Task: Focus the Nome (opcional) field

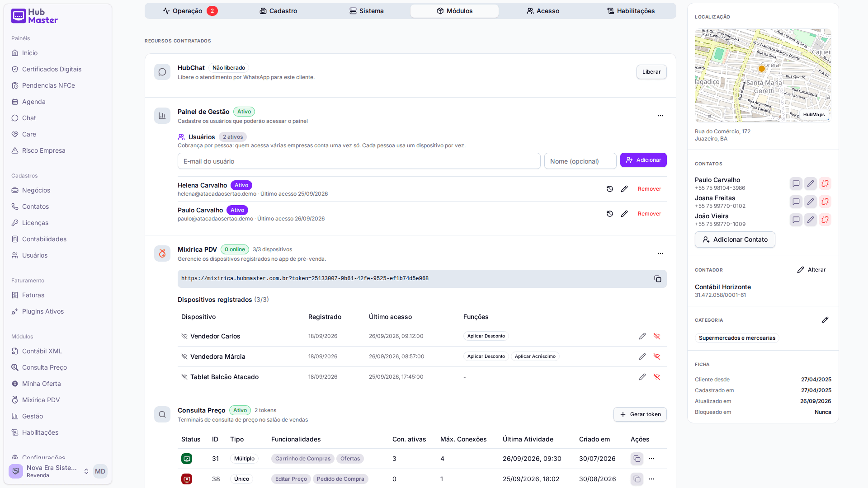Action: coord(580,161)
